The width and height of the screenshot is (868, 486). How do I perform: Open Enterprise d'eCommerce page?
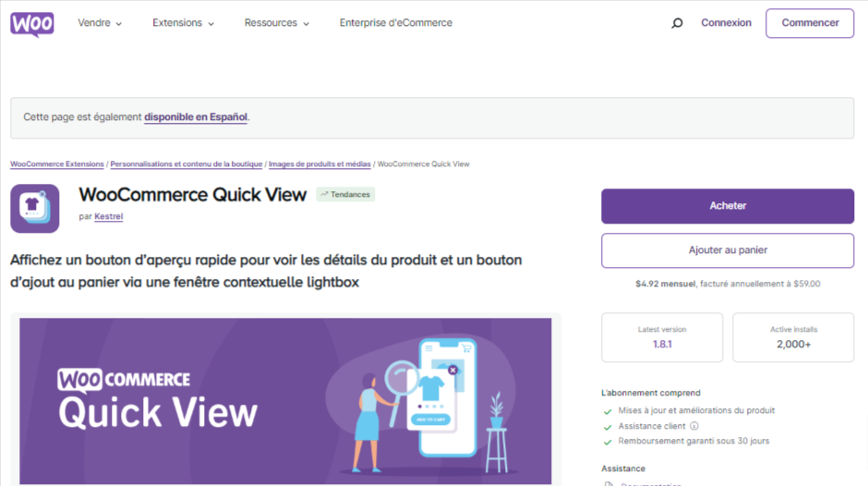click(x=396, y=23)
